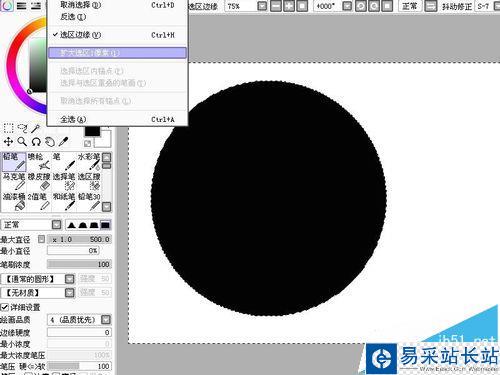Click 反选 menu item
Viewport: 500px width, 375px height.
tap(117, 17)
